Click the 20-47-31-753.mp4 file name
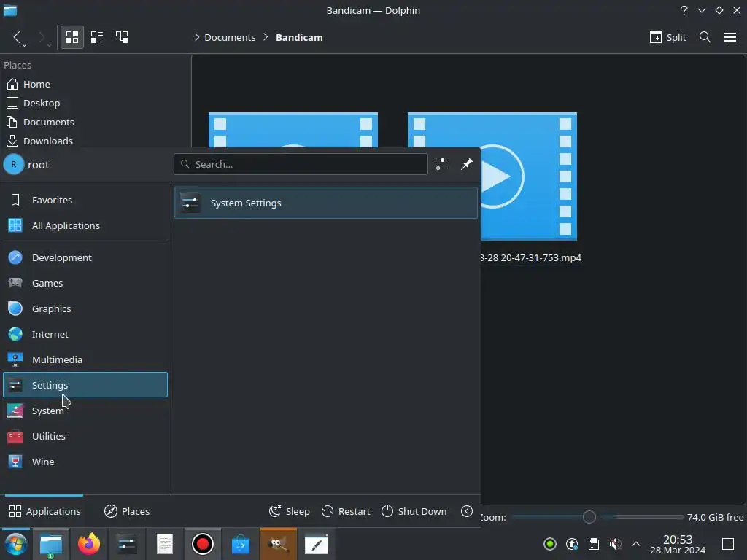The image size is (747, 560). click(531, 257)
